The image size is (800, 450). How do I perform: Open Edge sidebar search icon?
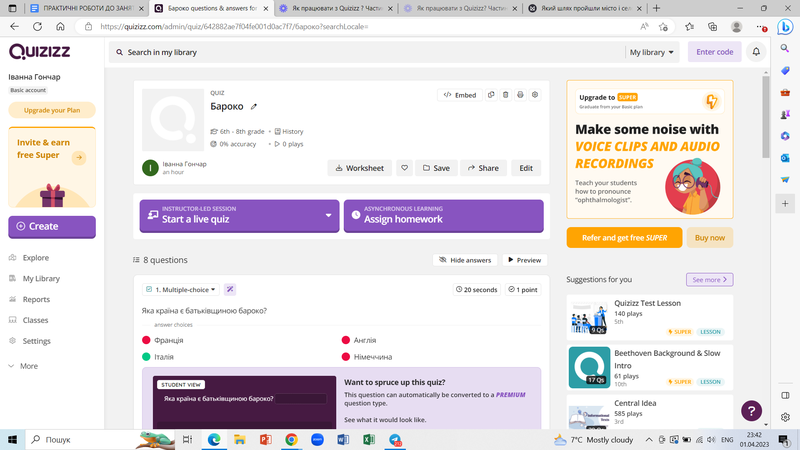[x=785, y=48]
